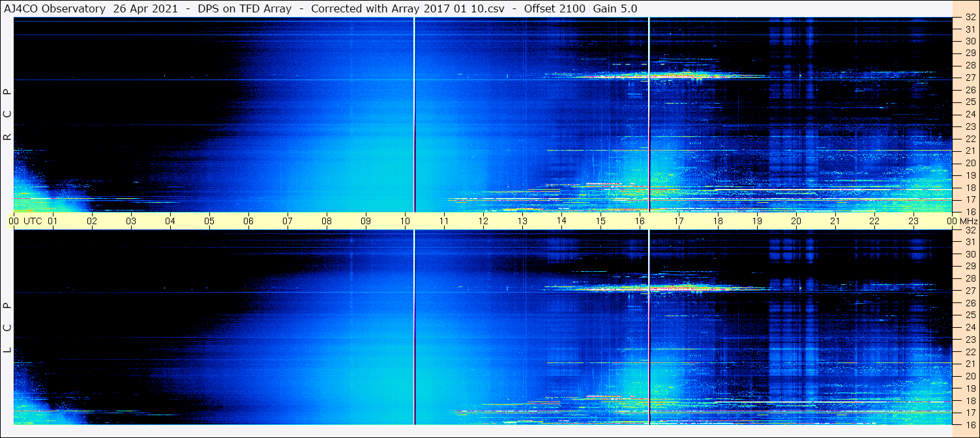This screenshot has height=438, width=980.
Task: Select hour 11 on the UTC time axis
Action: [x=444, y=221]
